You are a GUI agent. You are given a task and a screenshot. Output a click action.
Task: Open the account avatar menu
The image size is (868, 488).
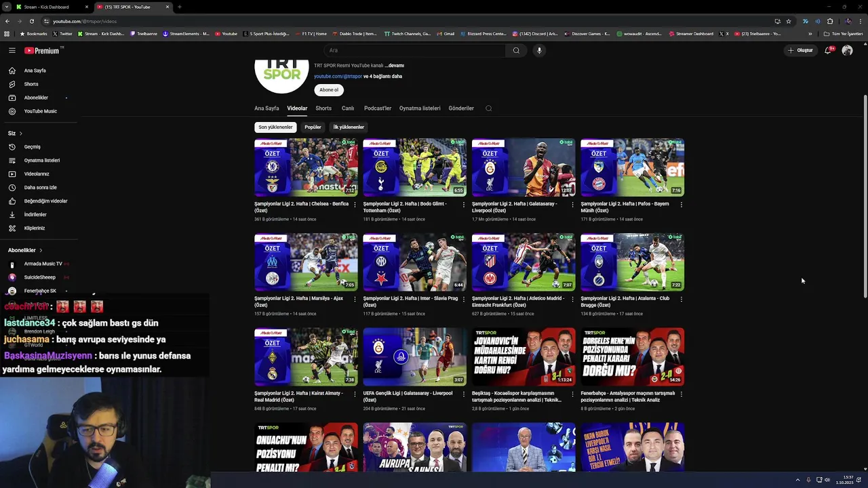[847, 50]
